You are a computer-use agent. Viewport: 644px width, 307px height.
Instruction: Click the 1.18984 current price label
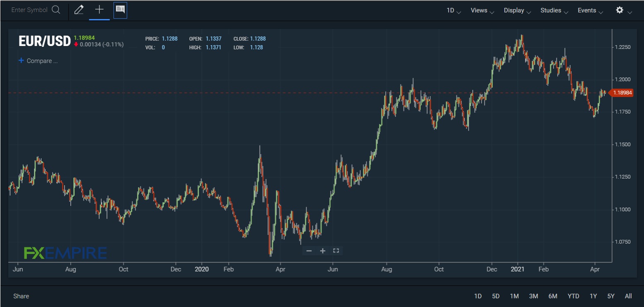click(x=622, y=93)
